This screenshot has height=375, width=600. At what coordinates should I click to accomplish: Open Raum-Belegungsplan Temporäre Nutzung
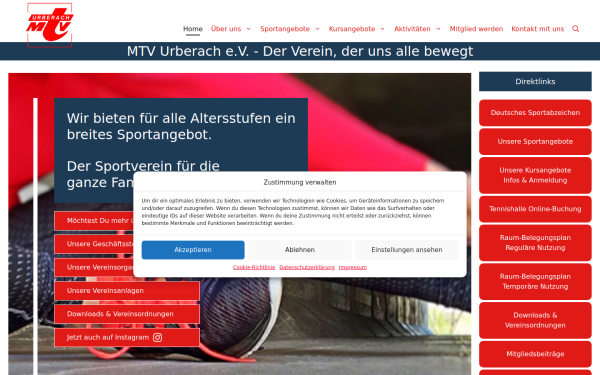tap(535, 281)
